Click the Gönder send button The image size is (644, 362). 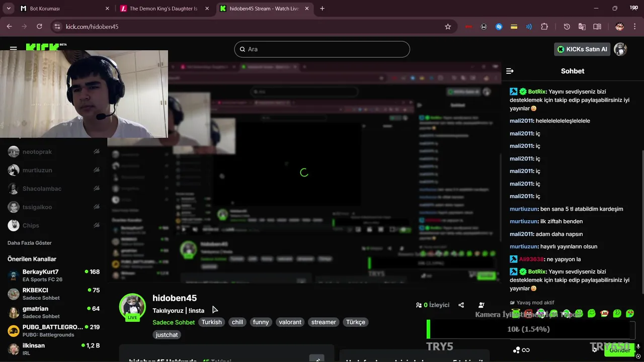pos(620,350)
